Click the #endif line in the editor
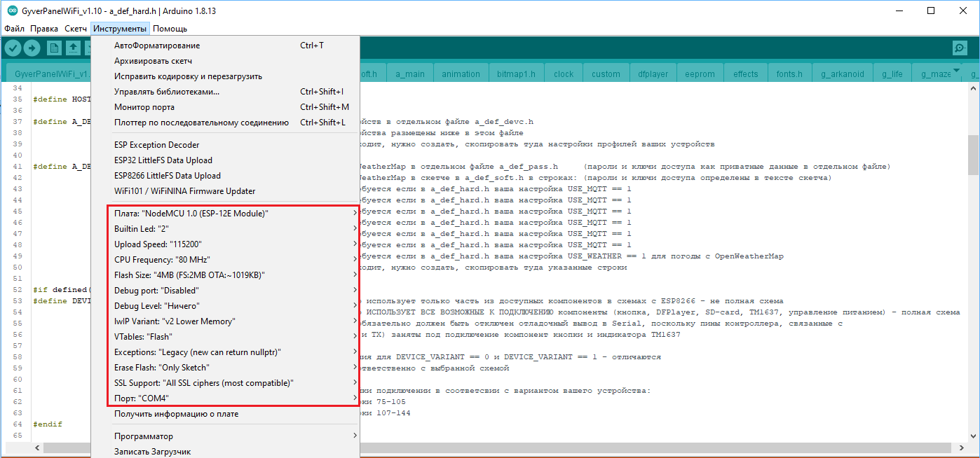980x458 pixels. (48, 424)
